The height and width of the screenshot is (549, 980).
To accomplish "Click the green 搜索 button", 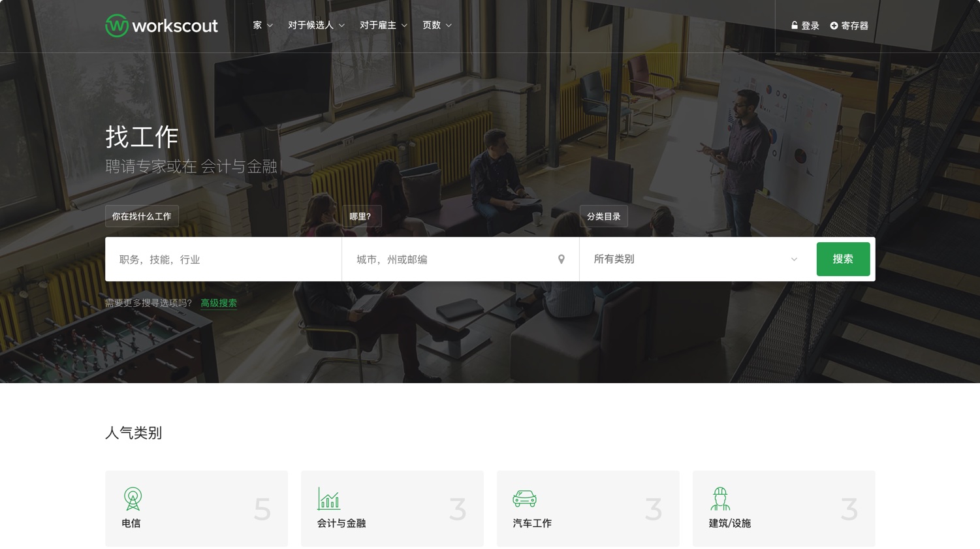I will 843,259.
